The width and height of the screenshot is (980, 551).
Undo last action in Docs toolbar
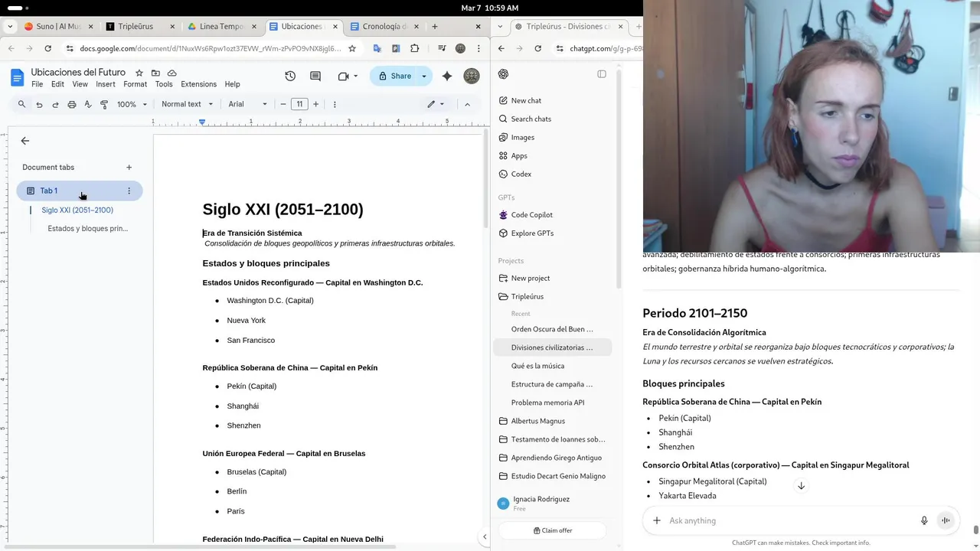[x=39, y=104]
